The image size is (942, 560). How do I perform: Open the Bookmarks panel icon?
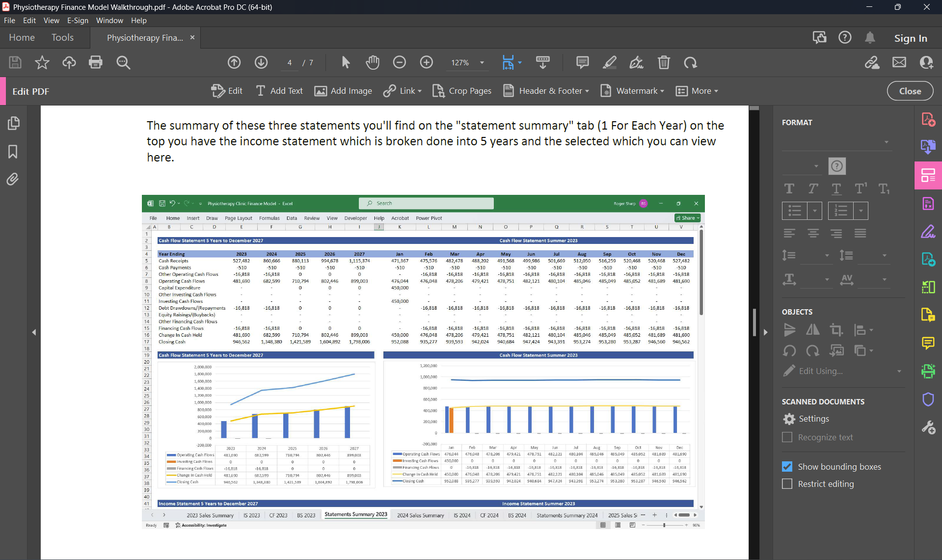(13, 151)
